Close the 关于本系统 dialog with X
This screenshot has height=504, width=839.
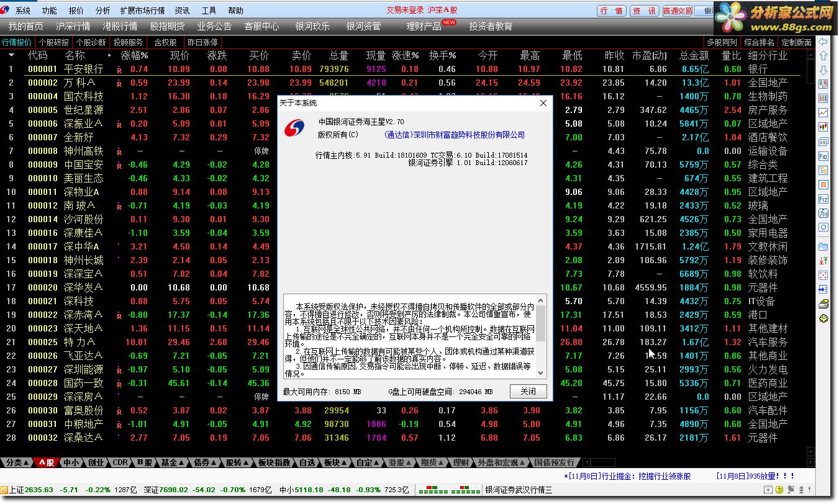point(543,103)
